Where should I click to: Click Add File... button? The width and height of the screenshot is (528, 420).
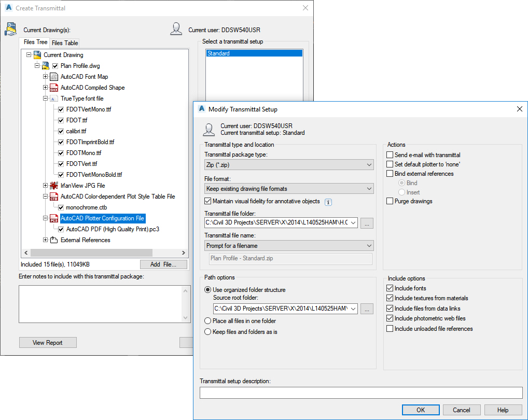coord(163,264)
